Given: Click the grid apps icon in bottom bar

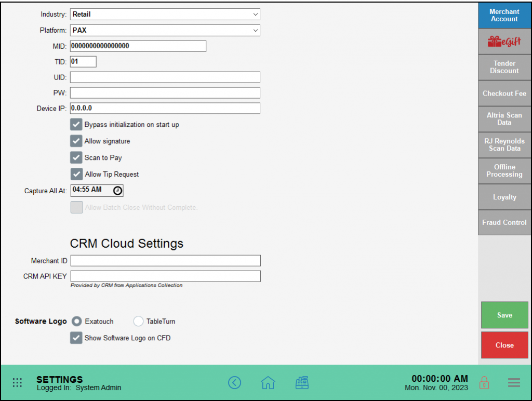Looking at the screenshot, I should click(17, 383).
